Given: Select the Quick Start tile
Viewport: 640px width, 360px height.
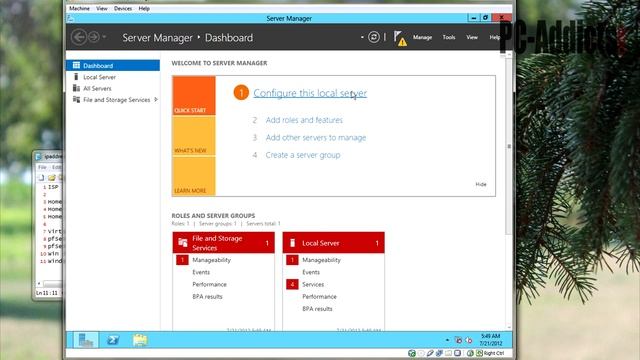Looking at the screenshot, I should (194, 96).
